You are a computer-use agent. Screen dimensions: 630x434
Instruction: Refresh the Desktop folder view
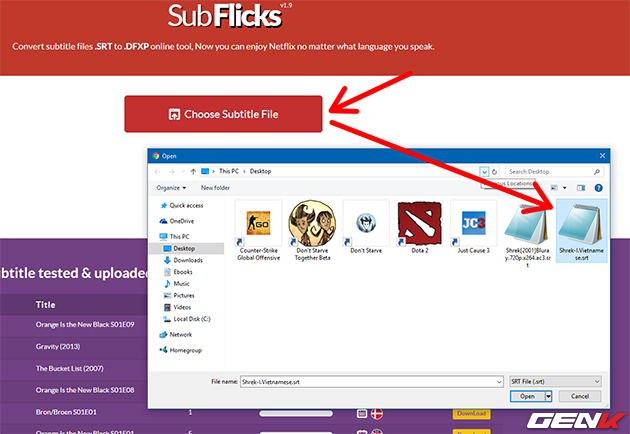495,172
